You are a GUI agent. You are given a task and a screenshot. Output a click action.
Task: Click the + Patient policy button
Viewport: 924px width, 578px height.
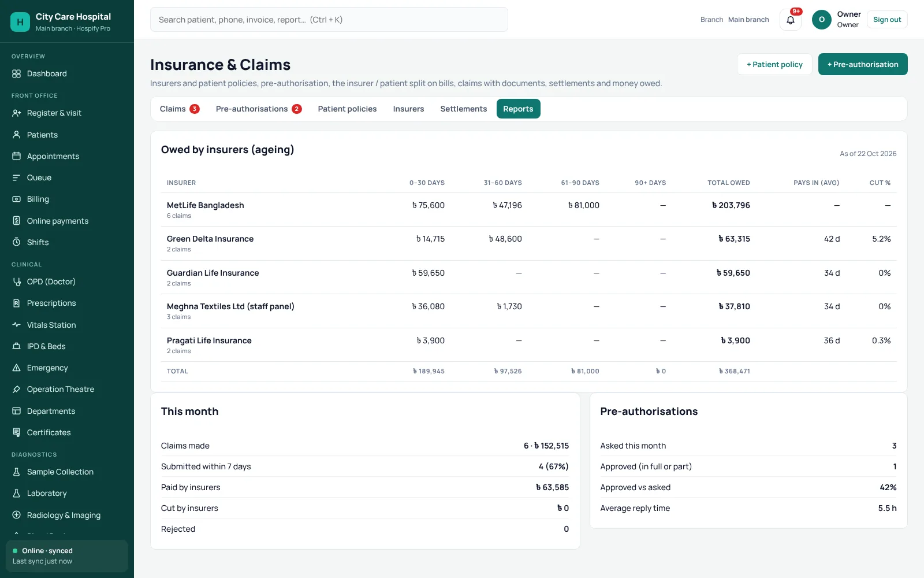774,64
